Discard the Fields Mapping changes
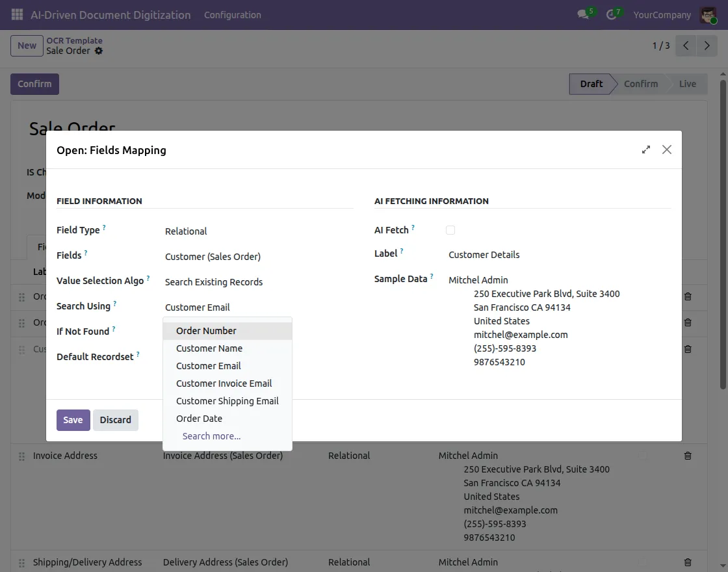 point(116,420)
